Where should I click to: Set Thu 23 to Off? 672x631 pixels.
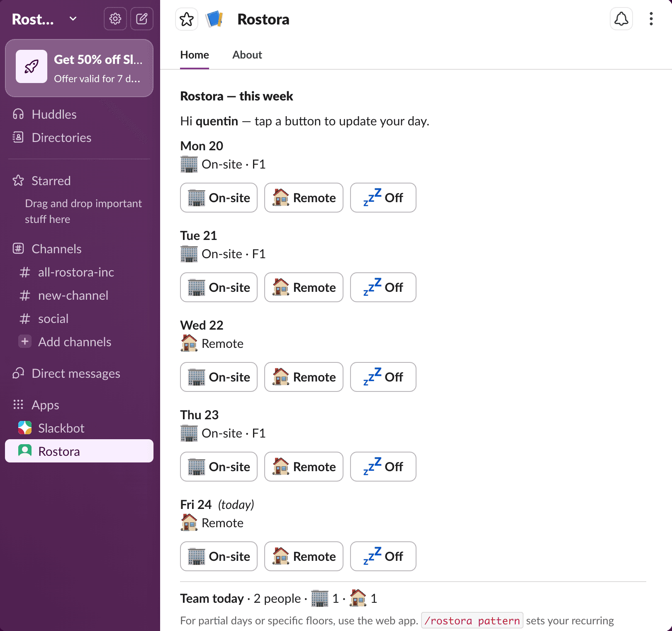[383, 467]
